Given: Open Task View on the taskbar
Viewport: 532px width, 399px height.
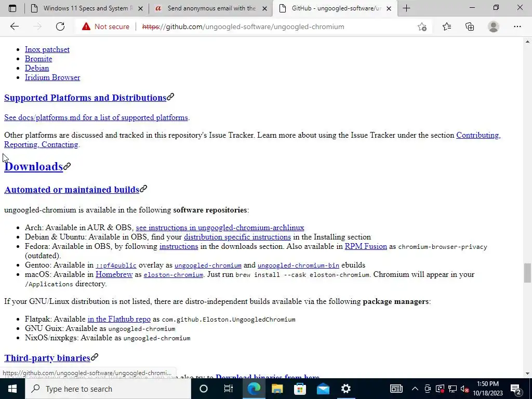Looking at the screenshot, I should tap(229, 389).
